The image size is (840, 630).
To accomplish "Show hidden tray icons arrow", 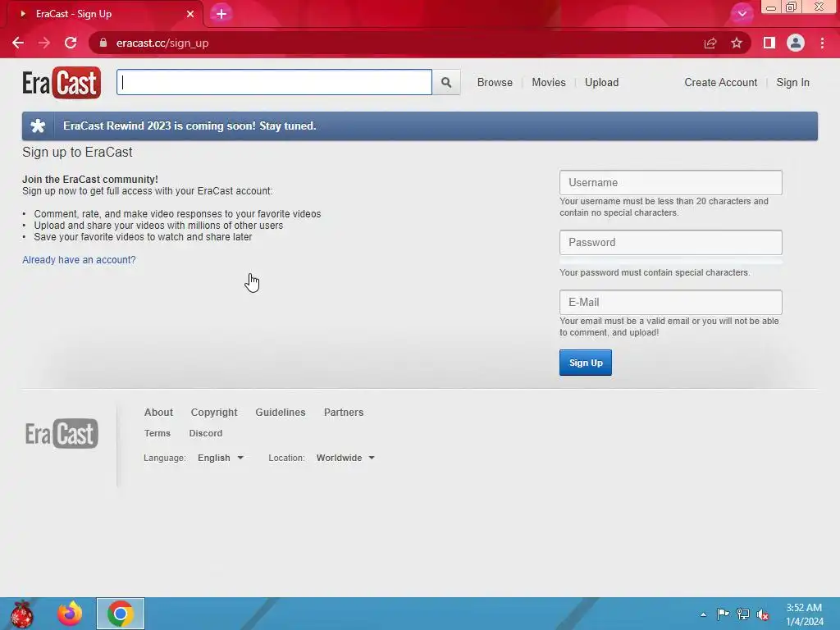I will pos(703,614).
